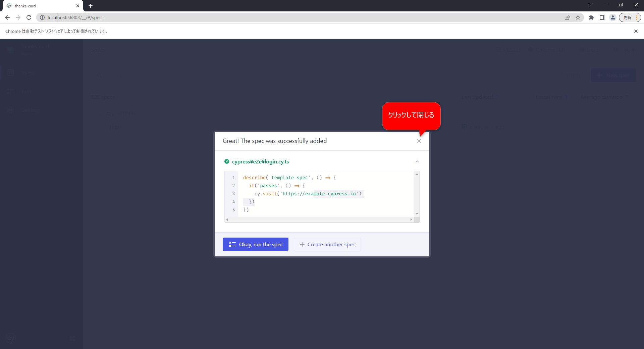Click the horizontal scrollbar right arrow in code preview
The image size is (644, 349).
pyautogui.click(x=411, y=219)
